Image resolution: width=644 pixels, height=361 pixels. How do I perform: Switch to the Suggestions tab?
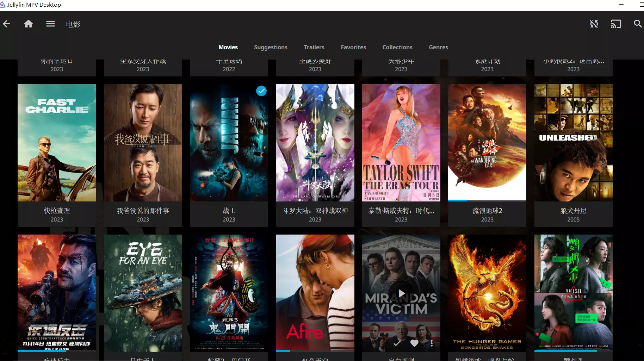click(x=271, y=47)
